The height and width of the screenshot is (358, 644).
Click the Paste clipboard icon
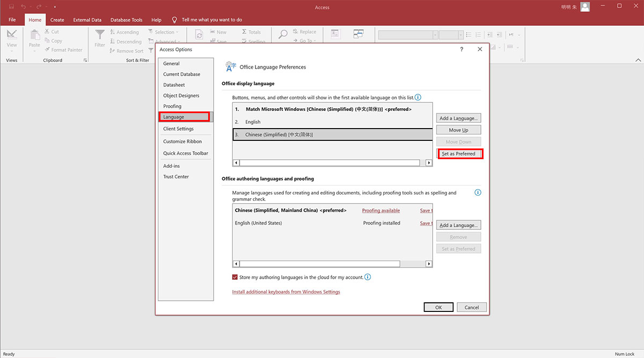[34, 35]
